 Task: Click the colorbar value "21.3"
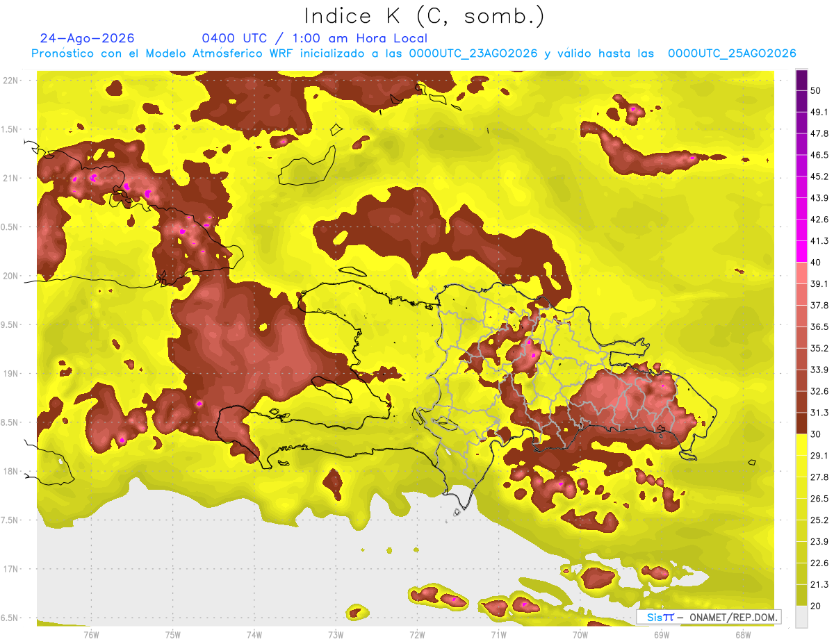pyautogui.click(x=819, y=584)
